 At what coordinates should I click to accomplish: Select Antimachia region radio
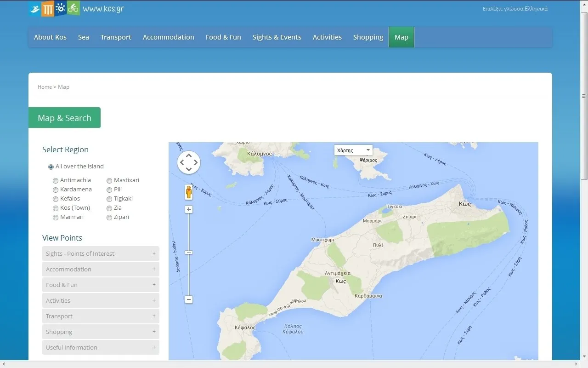(x=56, y=180)
